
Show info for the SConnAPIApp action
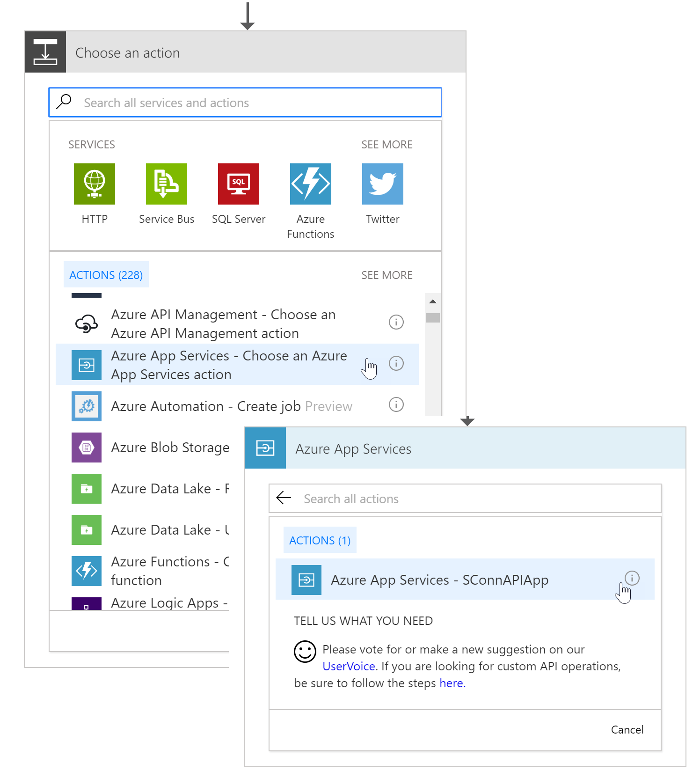click(632, 578)
